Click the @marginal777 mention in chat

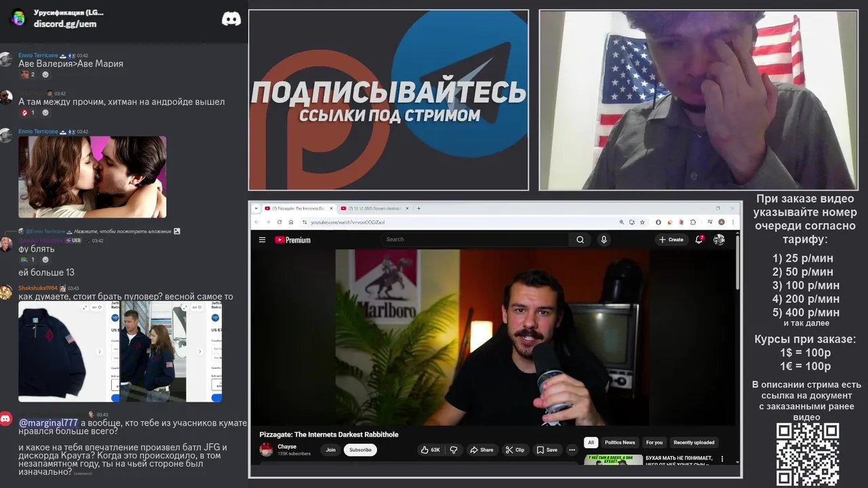pos(48,423)
